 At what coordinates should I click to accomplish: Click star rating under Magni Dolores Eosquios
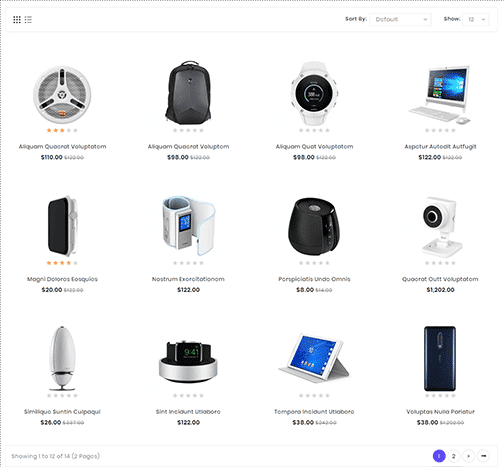(62, 263)
